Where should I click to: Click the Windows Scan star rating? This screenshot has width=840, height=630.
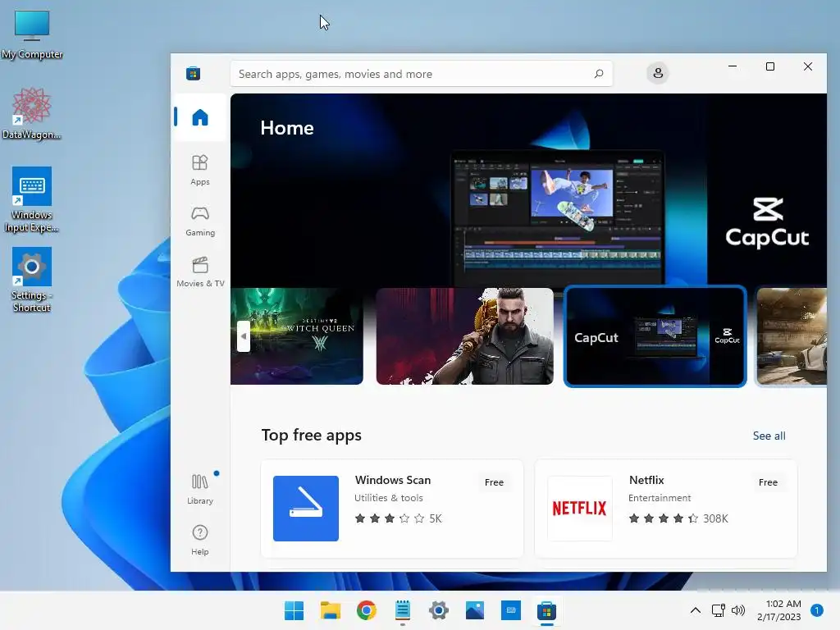tap(398, 518)
